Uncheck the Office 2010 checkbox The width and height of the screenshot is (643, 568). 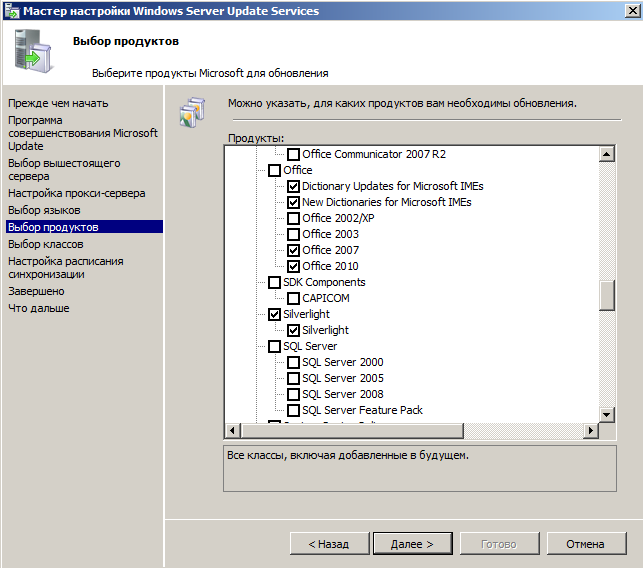click(293, 266)
